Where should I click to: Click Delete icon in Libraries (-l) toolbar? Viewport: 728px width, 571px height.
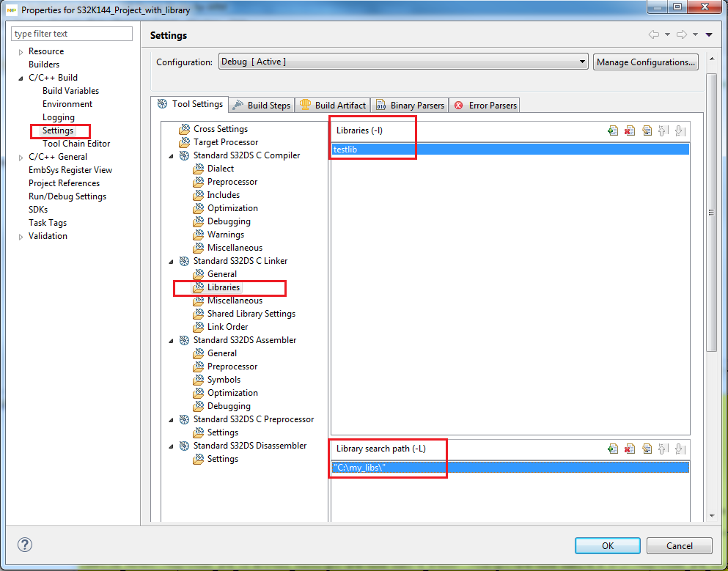630,131
